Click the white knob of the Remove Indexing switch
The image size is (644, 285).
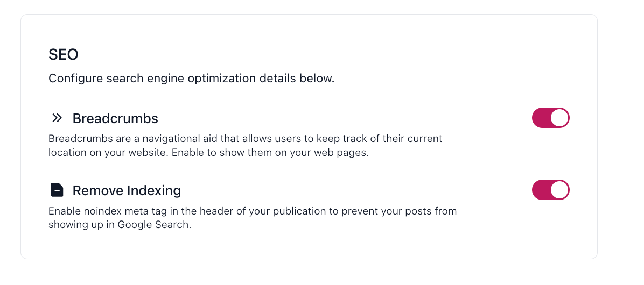tap(559, 190)
